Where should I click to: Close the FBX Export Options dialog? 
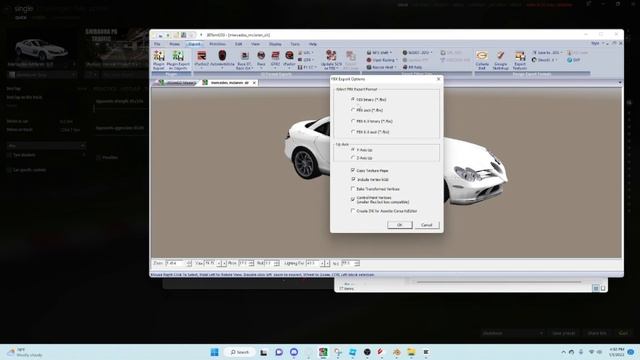439,79
